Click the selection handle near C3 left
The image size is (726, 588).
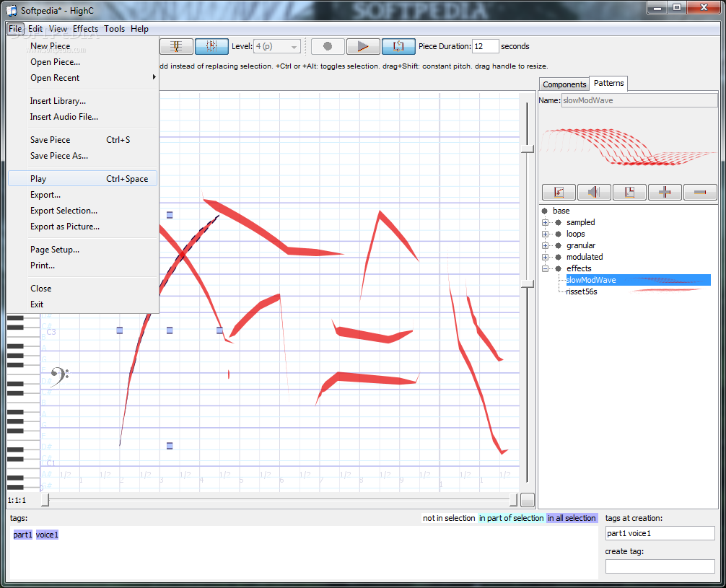click(x=120, y=330)
